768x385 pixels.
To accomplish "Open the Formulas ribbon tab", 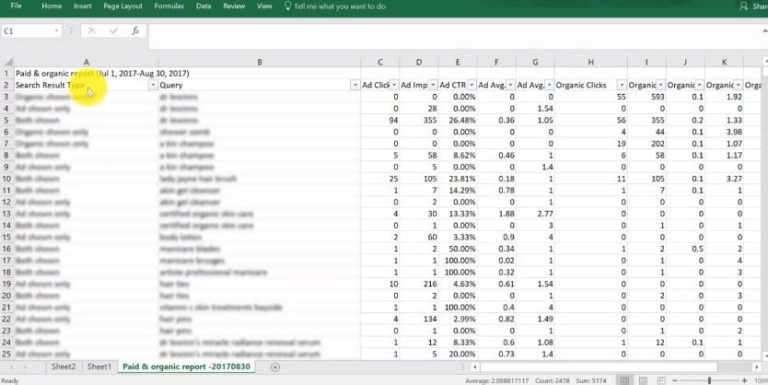I will click(x=169, y=6).
